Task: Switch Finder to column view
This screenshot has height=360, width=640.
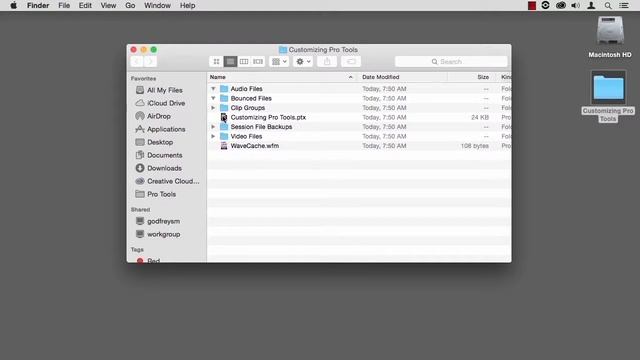Action: coord(244,62)
